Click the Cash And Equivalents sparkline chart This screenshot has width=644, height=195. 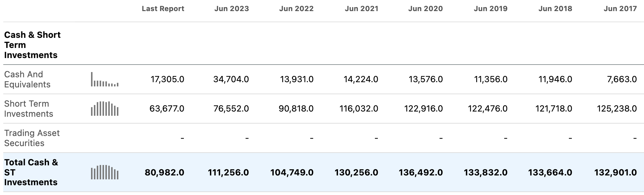coord(105,79)
